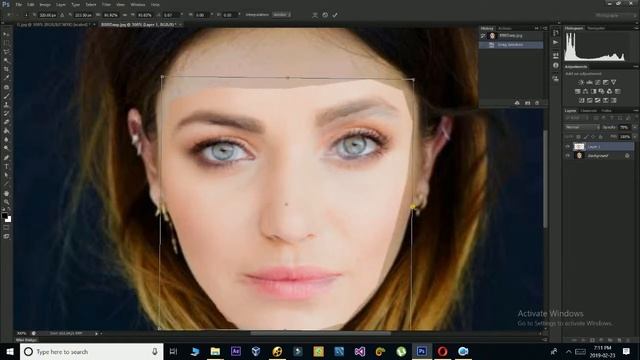Toggle maintain aspect ratio link icon

coord(124,15)
